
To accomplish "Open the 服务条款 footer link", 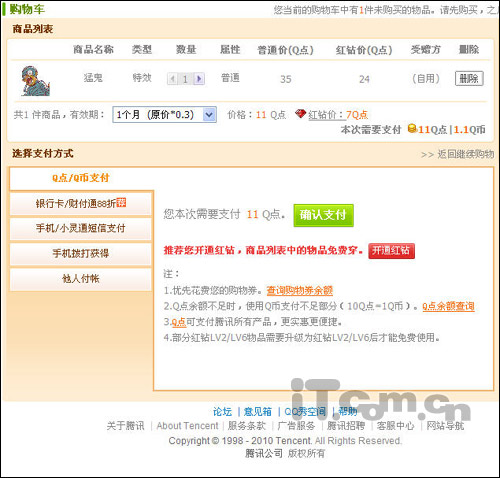I will (247, 426).
